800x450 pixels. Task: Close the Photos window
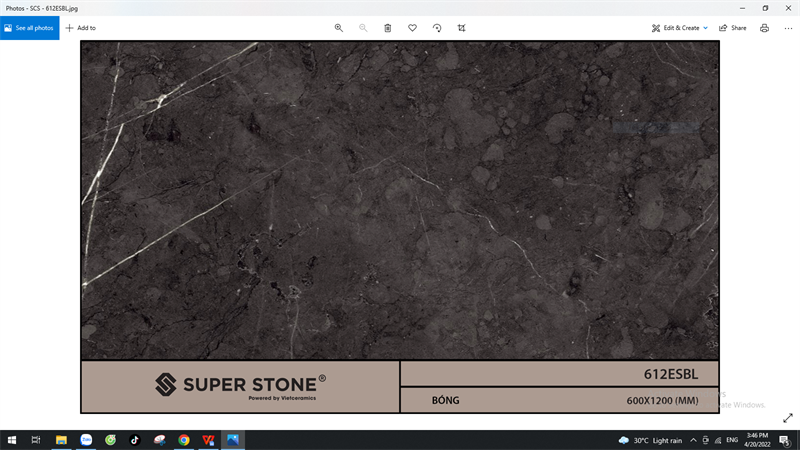(788, 8)
